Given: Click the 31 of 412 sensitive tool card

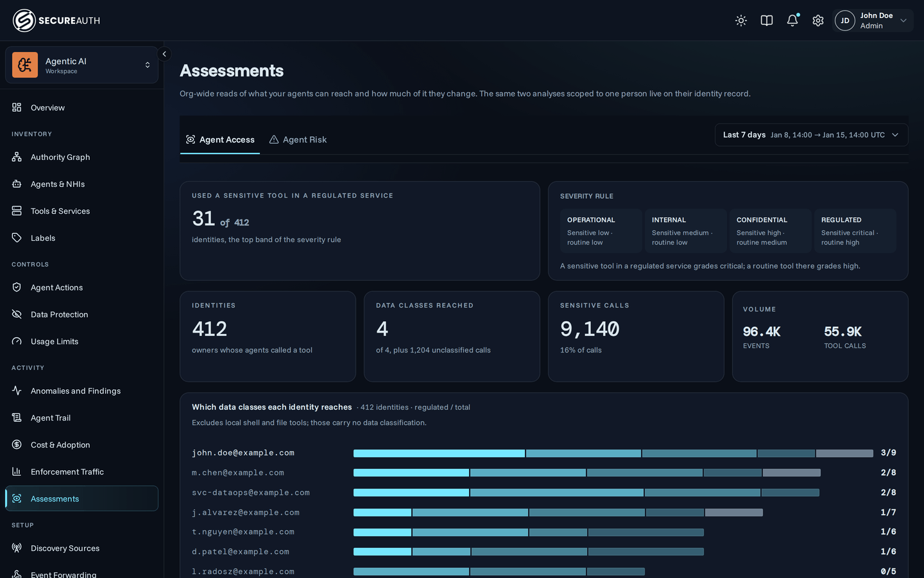Looking at the screenshot, I should point(360,231).
